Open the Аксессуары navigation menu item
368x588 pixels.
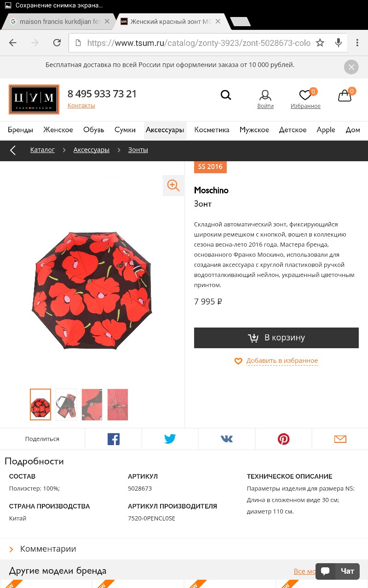tap(165, 130)
